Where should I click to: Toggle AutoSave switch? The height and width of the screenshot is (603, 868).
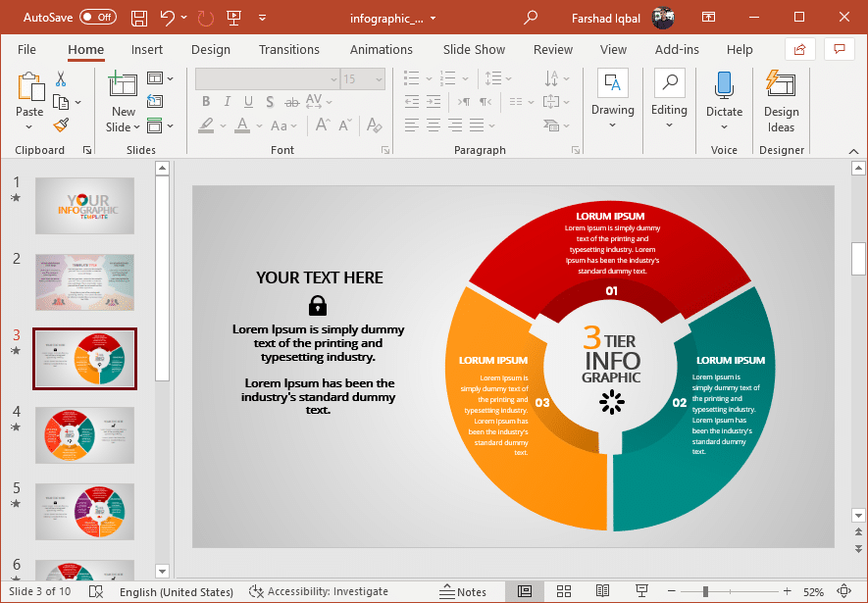pyautogui.click(x=97, y=18)
